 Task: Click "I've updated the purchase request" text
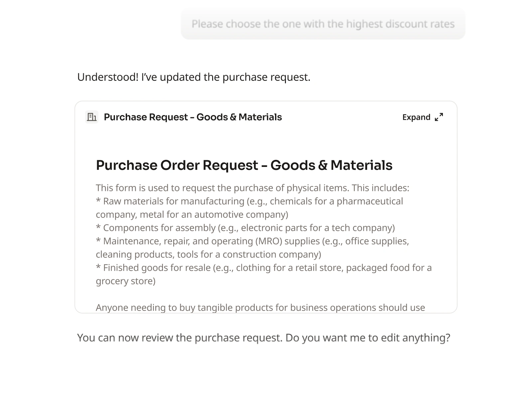(226, 77)
